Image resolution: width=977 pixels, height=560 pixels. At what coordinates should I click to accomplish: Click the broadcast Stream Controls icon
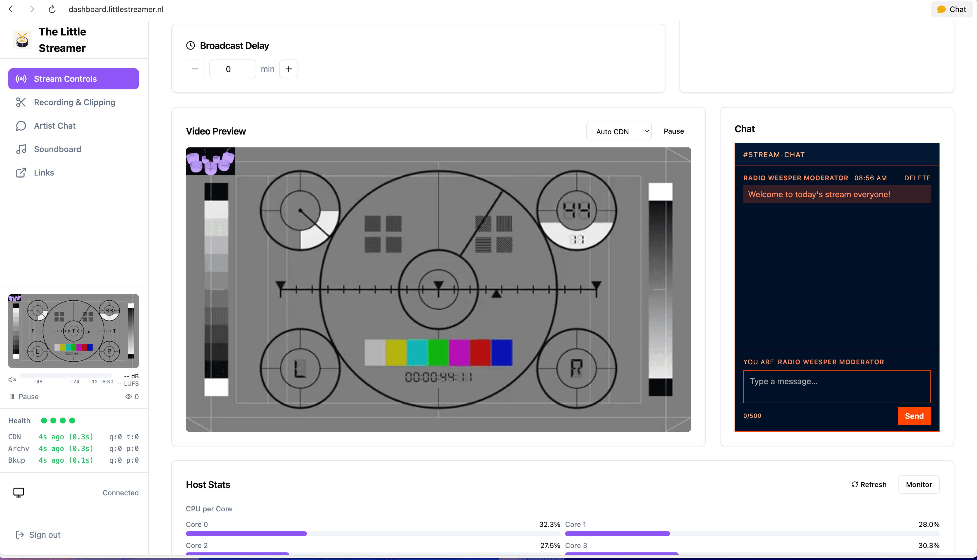click(21, 79)
